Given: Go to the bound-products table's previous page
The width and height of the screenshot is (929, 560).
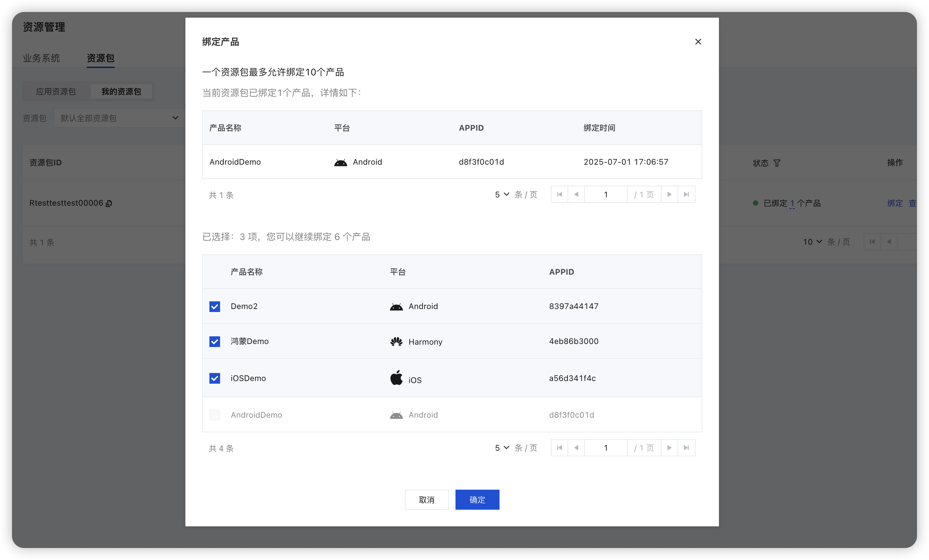Looking at the screenshot, I should [576, 194].
